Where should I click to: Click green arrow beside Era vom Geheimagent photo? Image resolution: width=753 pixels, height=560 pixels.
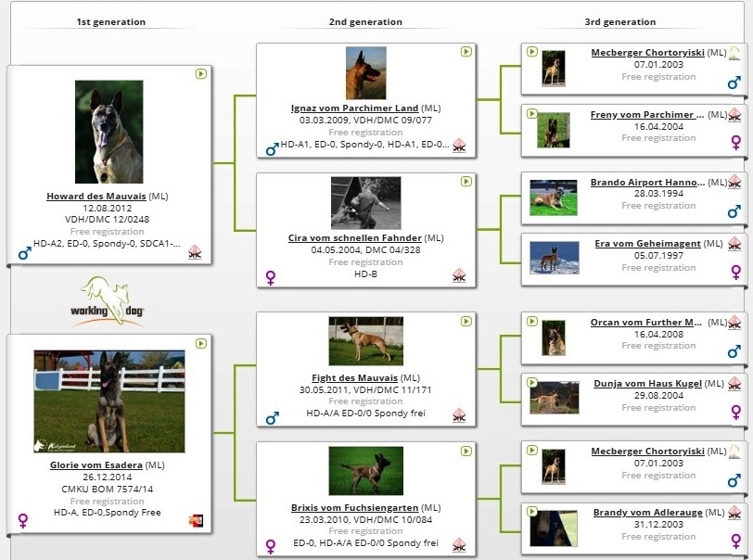coord(532,240)
